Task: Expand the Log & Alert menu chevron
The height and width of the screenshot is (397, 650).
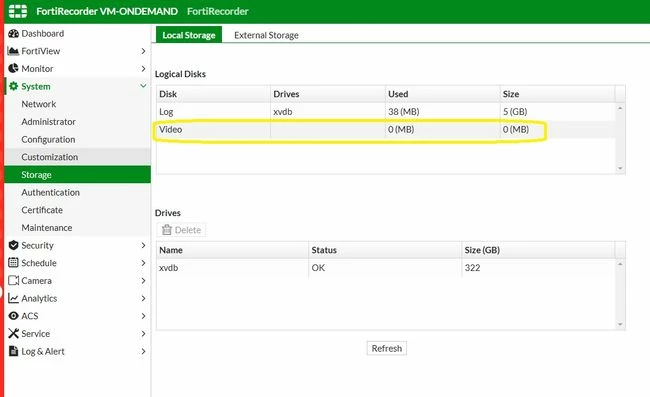Action: click(143, 351)
